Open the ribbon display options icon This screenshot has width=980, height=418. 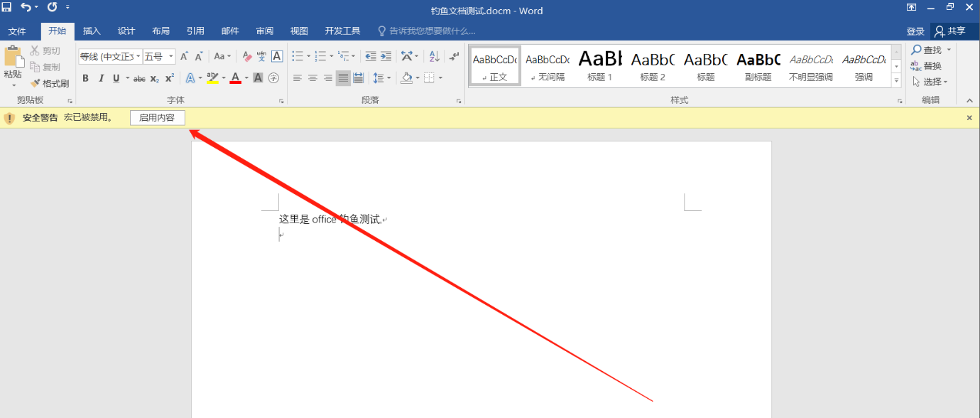point(911,7)
